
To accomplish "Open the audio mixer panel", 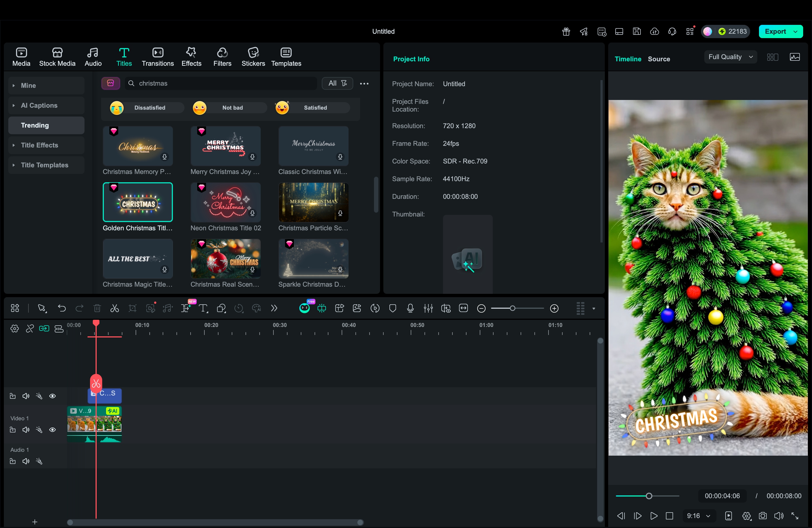I will tap(428, 308).
